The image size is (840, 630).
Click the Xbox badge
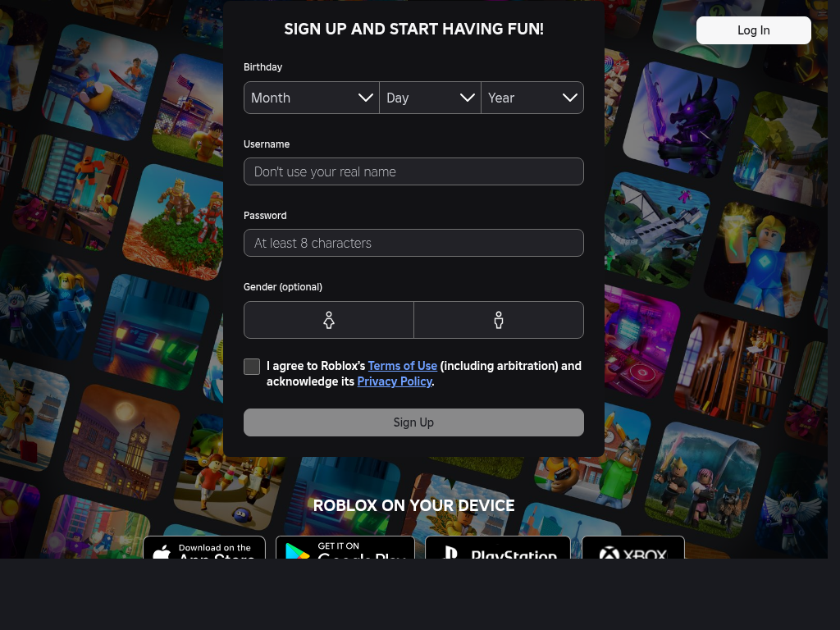(x=632, y=548)
